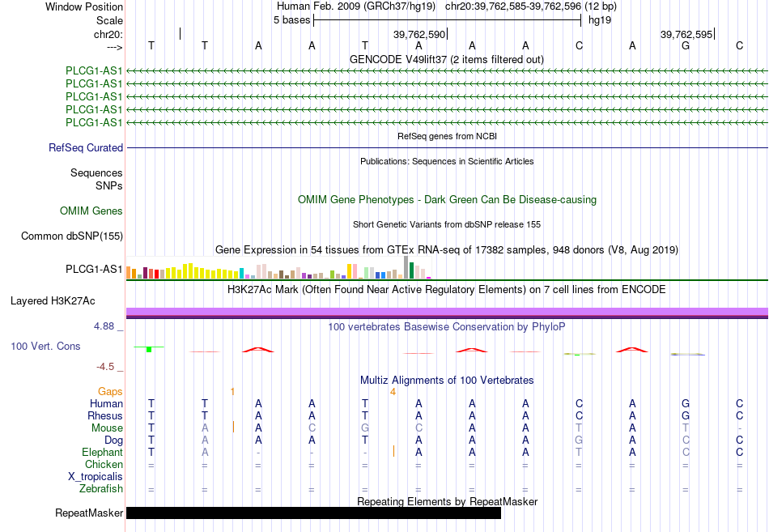The width and height of the screenshot is (769, 532).
Task: Click the position text chr20:39,762,585-39,762,596 (12 bp)
Action: (531, 6)
